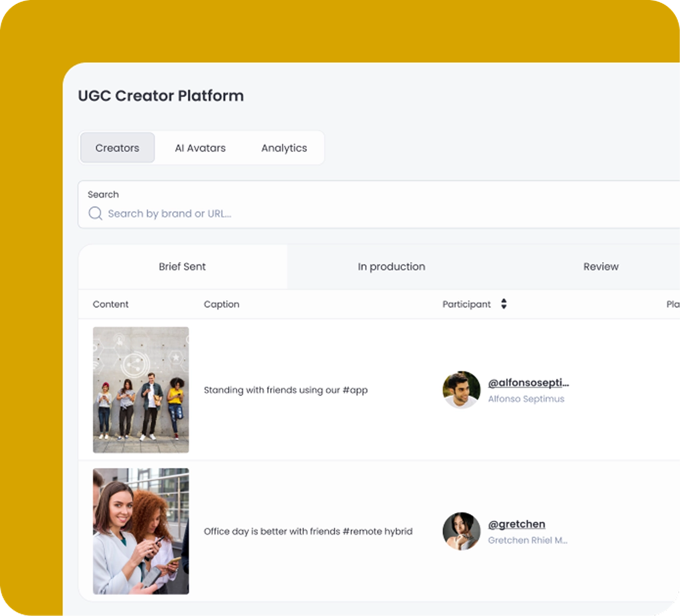Show the In production stage

391,266
